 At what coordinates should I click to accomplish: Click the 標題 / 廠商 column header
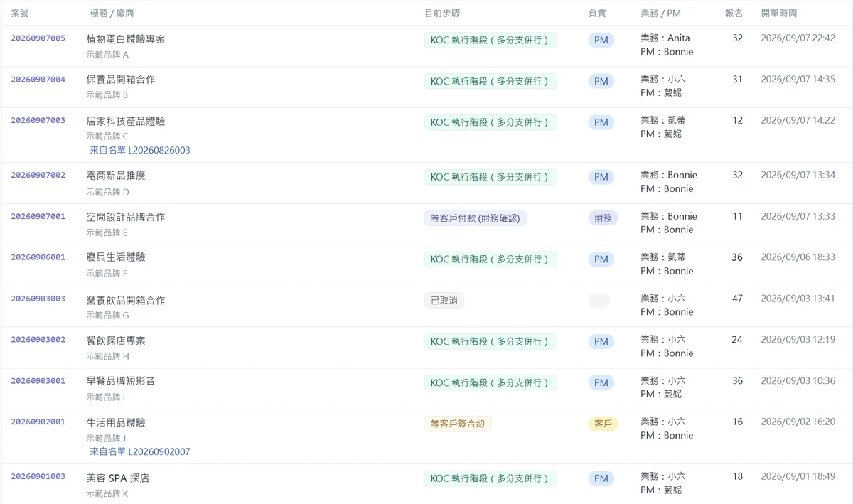coord(112,14)
